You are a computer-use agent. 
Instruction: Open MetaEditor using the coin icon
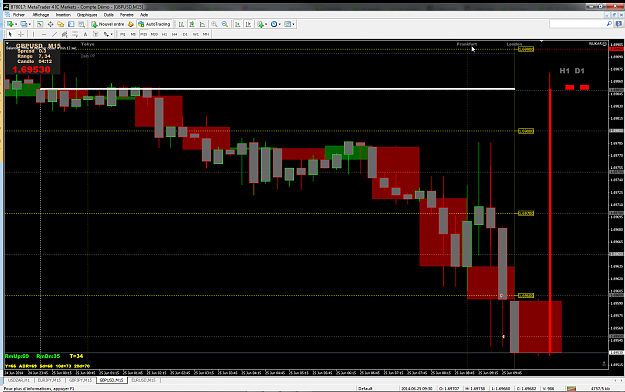131,24
